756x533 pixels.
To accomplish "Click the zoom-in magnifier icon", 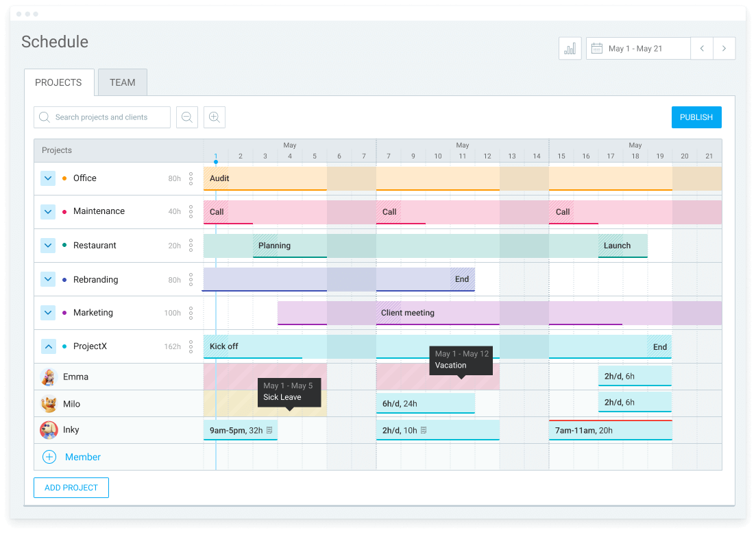I will (214, 117).
